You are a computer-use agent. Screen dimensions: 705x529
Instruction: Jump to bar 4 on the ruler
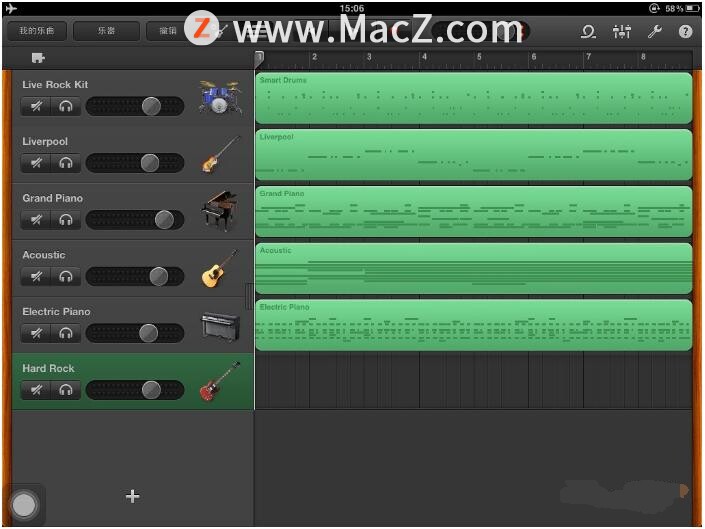coord(424,57)
